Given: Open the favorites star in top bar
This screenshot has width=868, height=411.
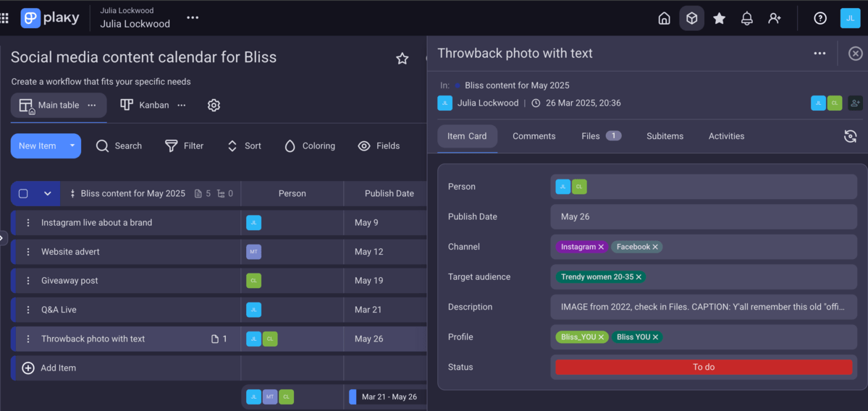Looking at the screenshot, I should click(x=719, y=18).
